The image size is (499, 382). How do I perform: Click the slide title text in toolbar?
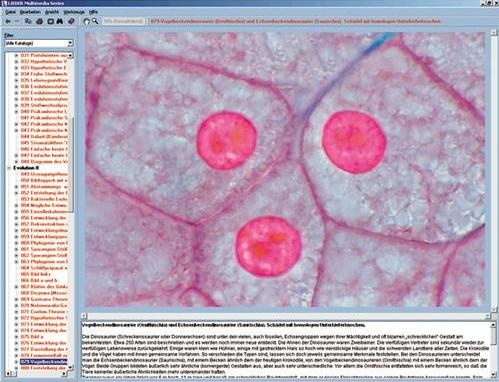tap(295, 21)
